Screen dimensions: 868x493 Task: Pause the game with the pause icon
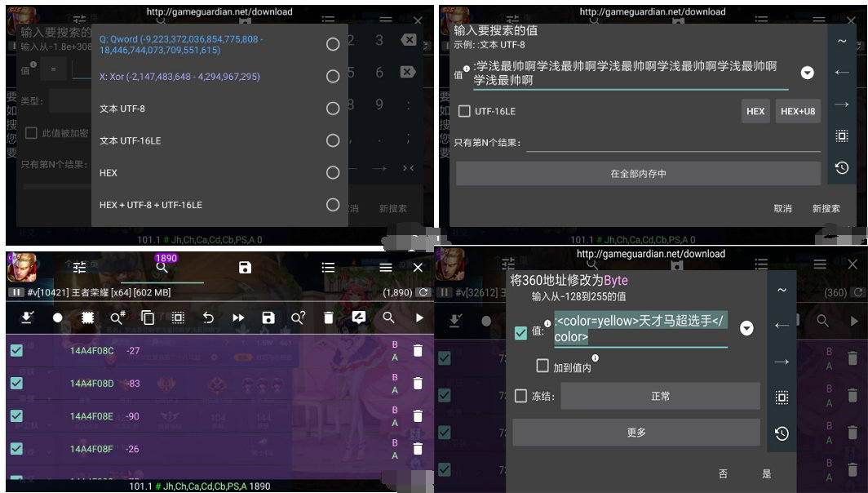tap(16, 292)
